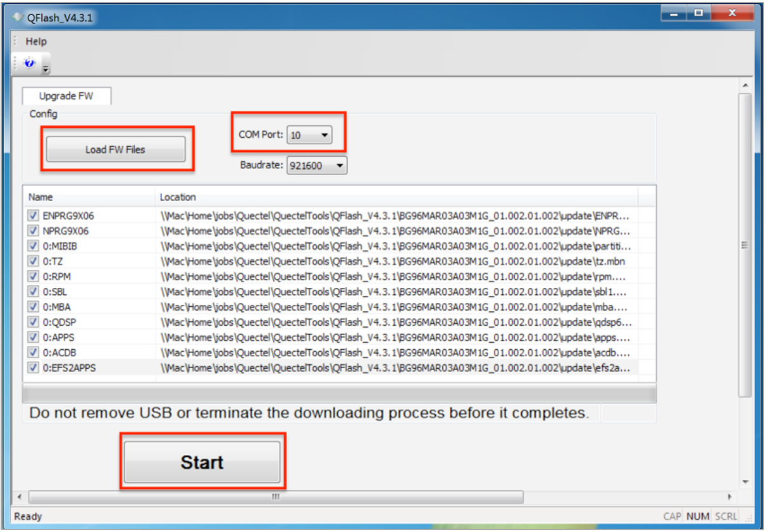Click the Location column header
Image resolution: width=766 pixels, height=532 pixels.
click(x=397, y=197)
